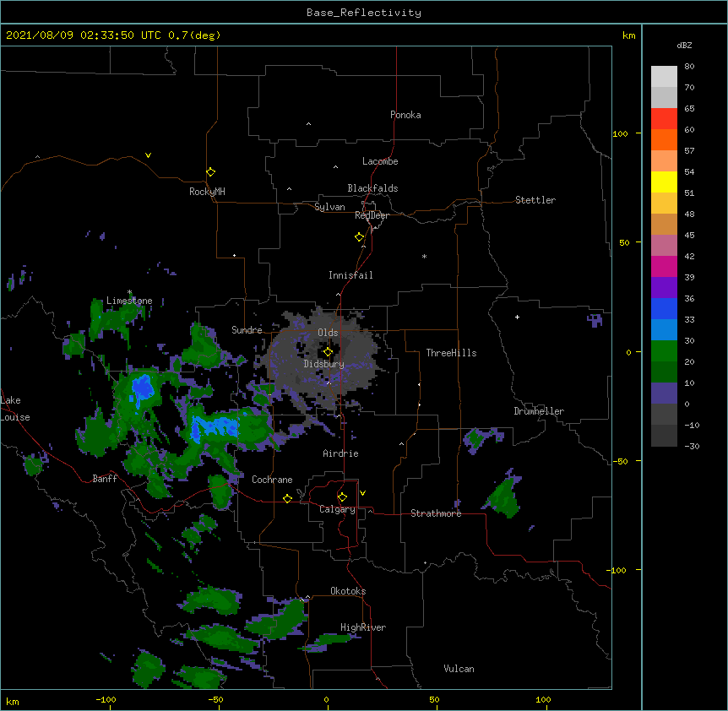Pick the yellow 54 dBZ legend swatch
The width and height of the screenshot is (728, 711).
click(664, 182)
